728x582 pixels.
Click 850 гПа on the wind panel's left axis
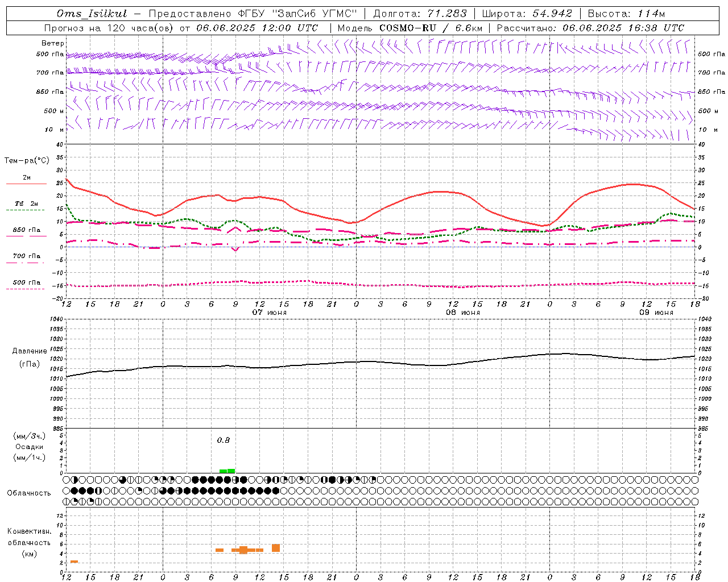tap(50, 92)
